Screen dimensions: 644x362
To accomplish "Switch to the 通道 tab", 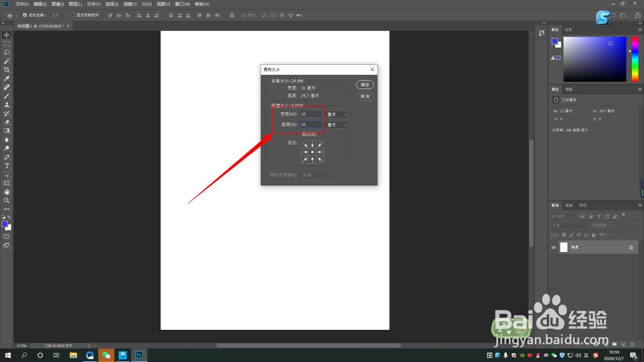I will pos(569,206).
